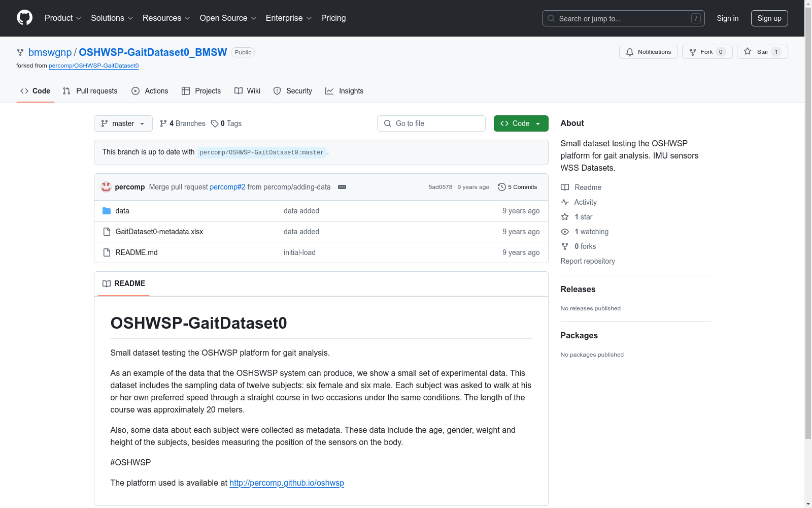The width and height of the screenshot is (812, 508).
Task: Open the OSHWSP-GaitDataset0_BMSW repository link
Action: click(153, 52)
